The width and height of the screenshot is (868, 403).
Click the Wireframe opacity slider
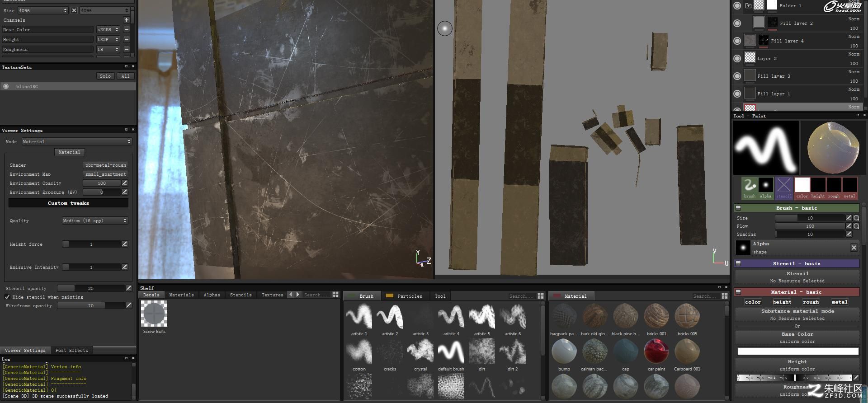point(91,305)
